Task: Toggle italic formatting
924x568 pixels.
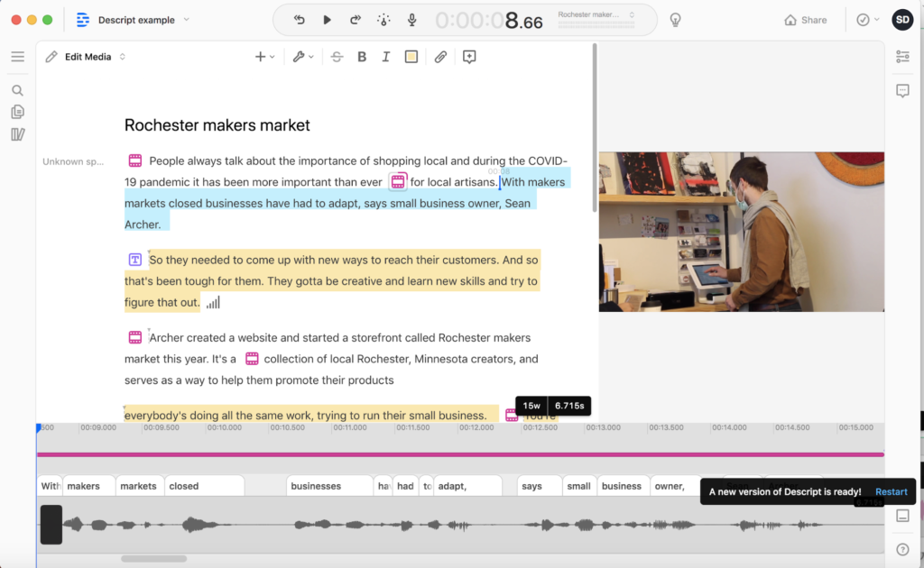Action: click(386, 57)
